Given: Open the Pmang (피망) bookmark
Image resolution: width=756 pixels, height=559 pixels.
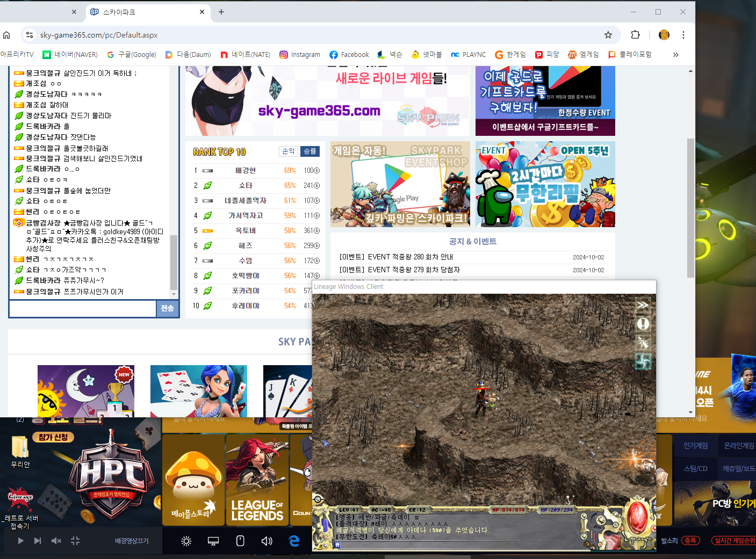Looking at the screenshot, I should click(547, 55).
